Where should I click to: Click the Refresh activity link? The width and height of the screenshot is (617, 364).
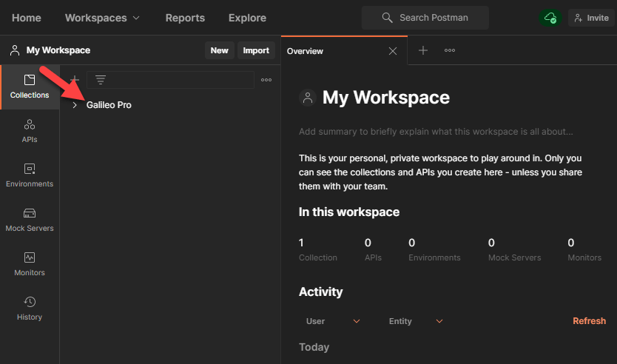(x=589, y=320)
